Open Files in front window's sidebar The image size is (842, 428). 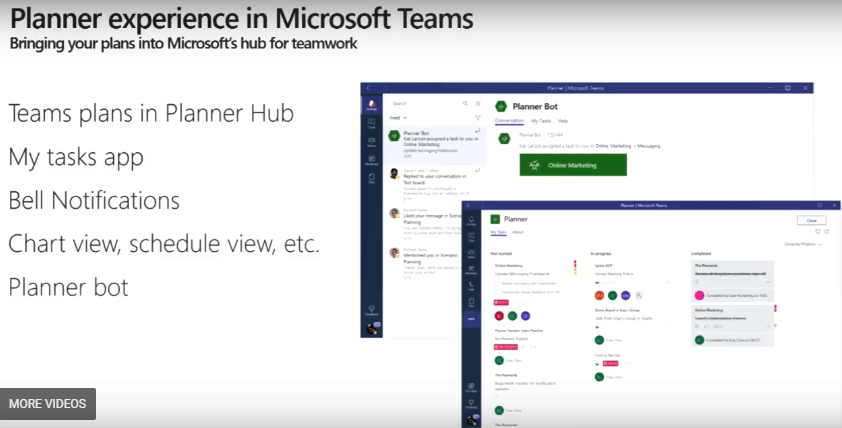pos(471,303)
